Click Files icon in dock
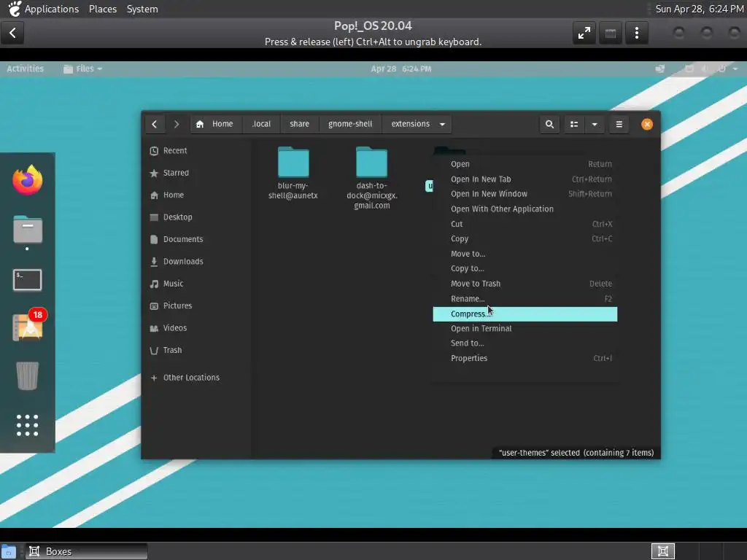This screenshot has height=560, width=747. point(27,230)
